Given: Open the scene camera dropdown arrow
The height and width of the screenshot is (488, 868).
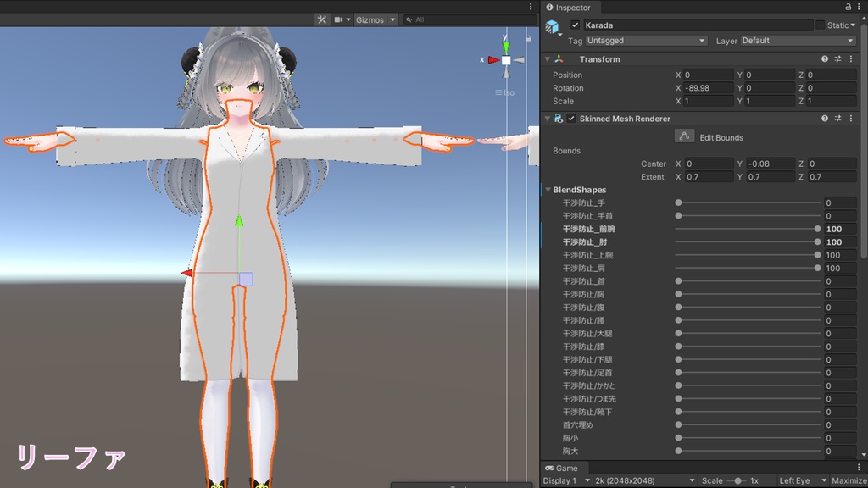Looking at the screenshot, I should [x=348, y=19].
